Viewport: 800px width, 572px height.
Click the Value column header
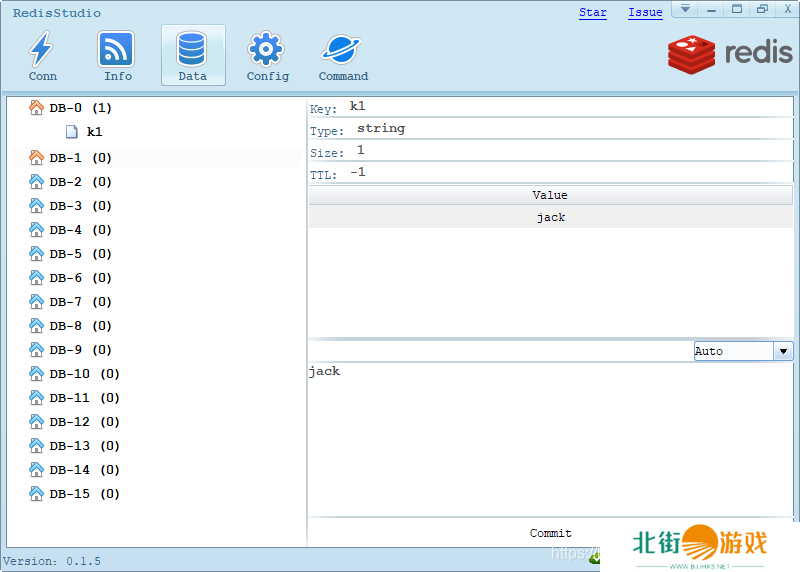coord(550,195)
